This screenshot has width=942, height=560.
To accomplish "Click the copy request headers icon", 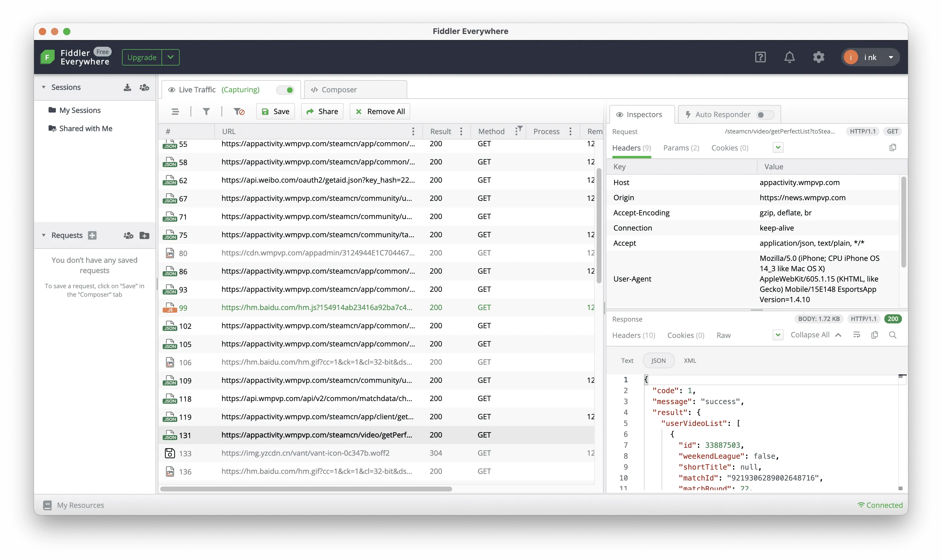I will click(893, 147).
